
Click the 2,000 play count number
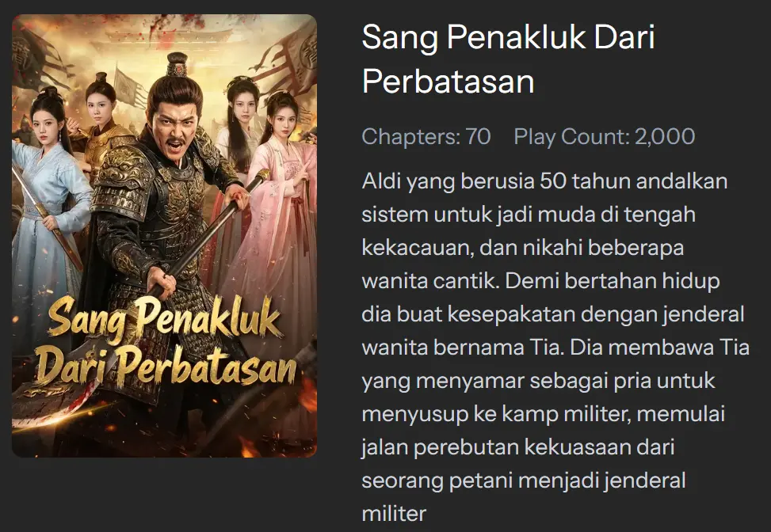pyautogui.click(x=665, y=136)
